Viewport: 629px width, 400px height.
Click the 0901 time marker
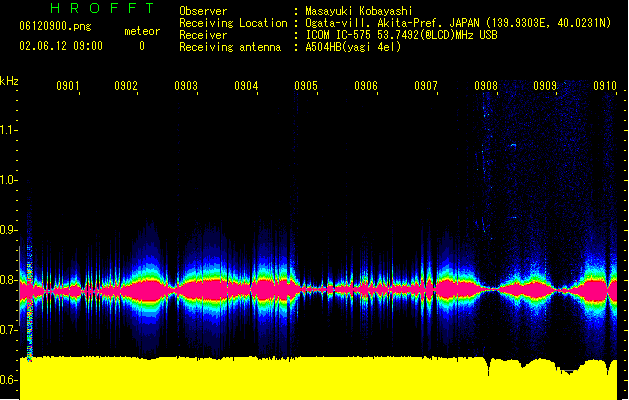click(67, 86)
